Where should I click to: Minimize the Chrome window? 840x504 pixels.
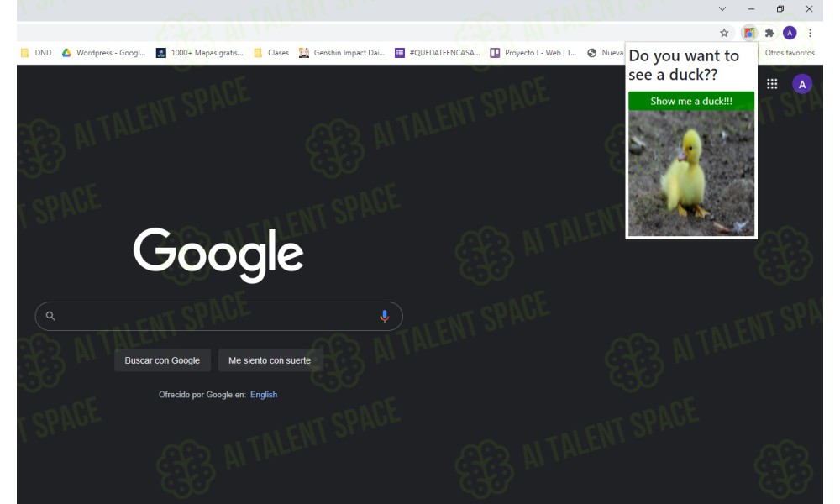click(x=751, y=9)
